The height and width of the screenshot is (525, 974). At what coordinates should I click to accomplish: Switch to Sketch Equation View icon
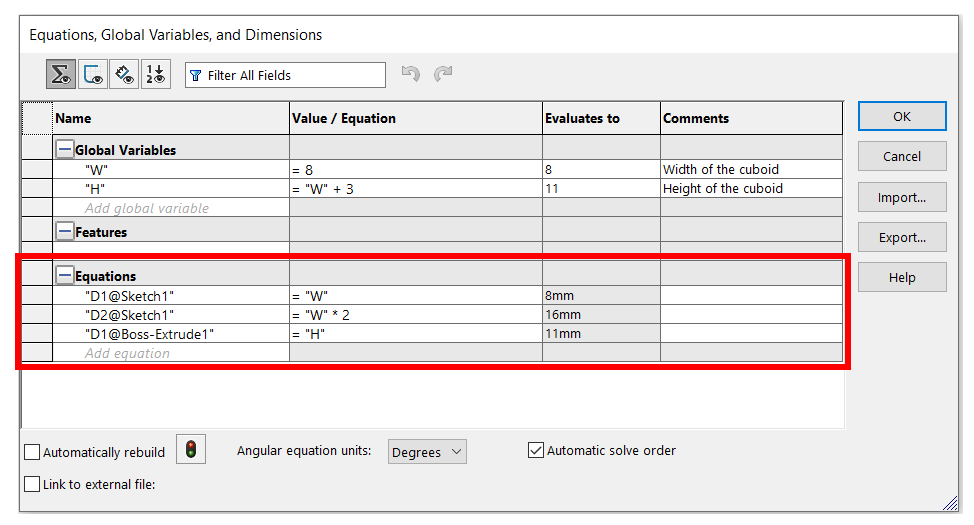point(93,75)
